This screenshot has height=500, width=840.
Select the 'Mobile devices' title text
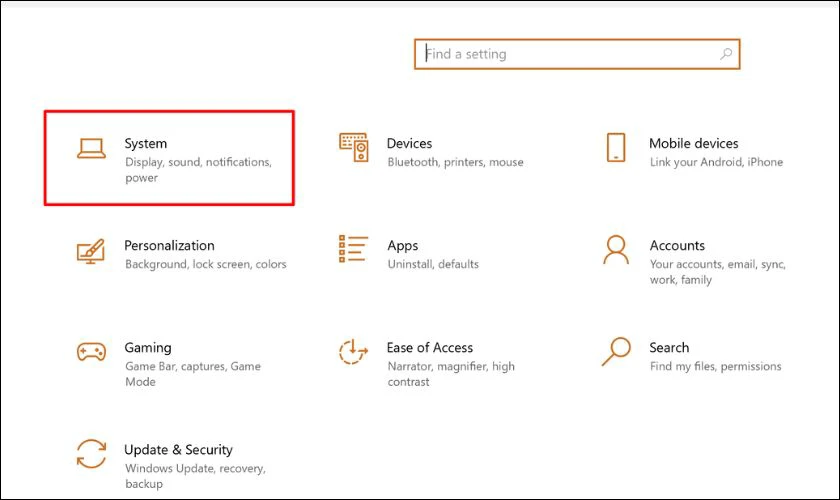[693, 143]
